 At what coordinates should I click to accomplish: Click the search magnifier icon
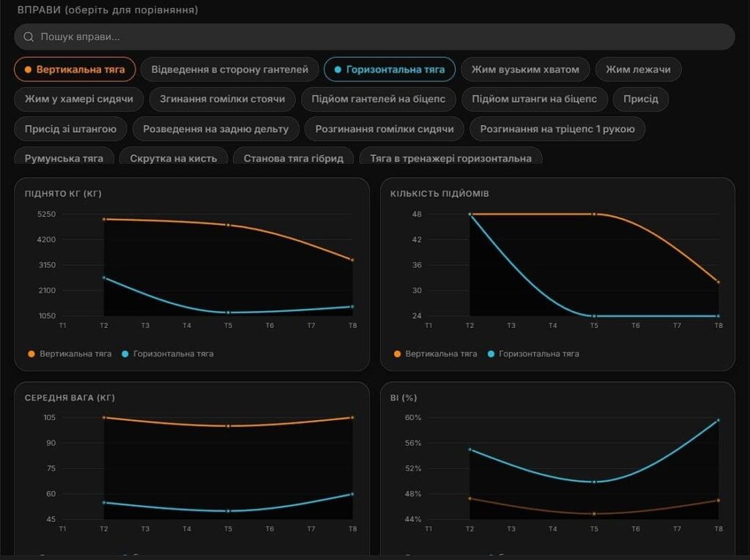tap(29, 37)
